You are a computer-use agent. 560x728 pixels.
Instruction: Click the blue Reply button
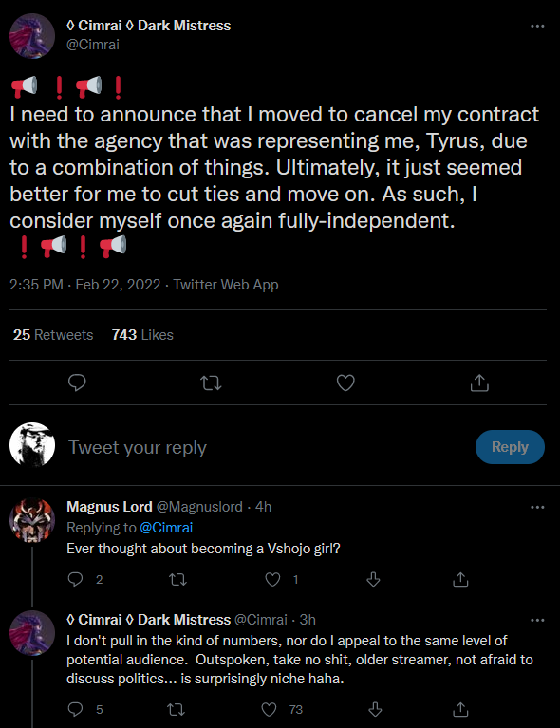pyautogui.click(x=510, y=447)
